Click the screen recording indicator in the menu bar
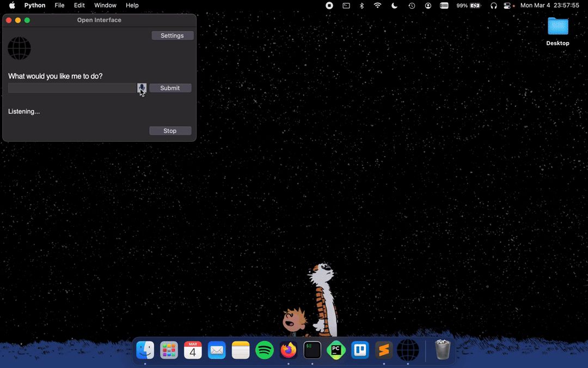This screenshot has height=368, width=588. (x=329, y=5)
